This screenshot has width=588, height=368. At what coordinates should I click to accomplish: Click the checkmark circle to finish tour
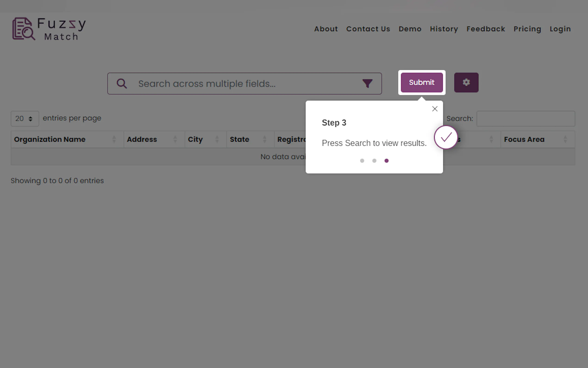[x=446, y=137]
